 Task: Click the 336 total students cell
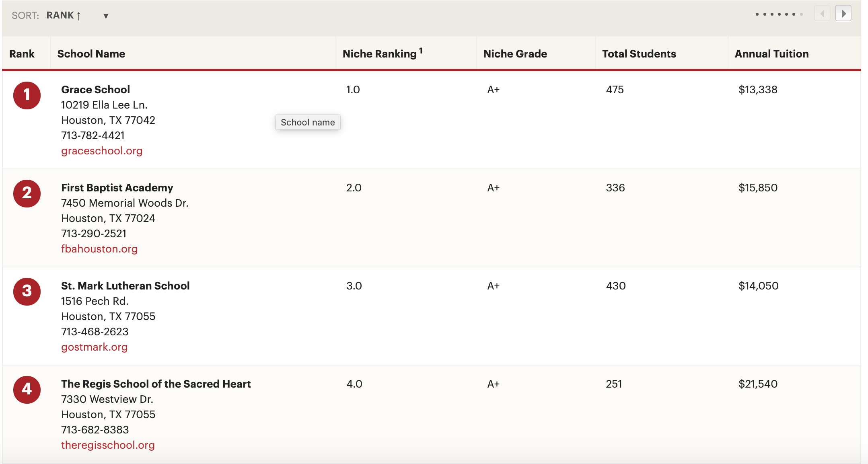coord(615,188)
